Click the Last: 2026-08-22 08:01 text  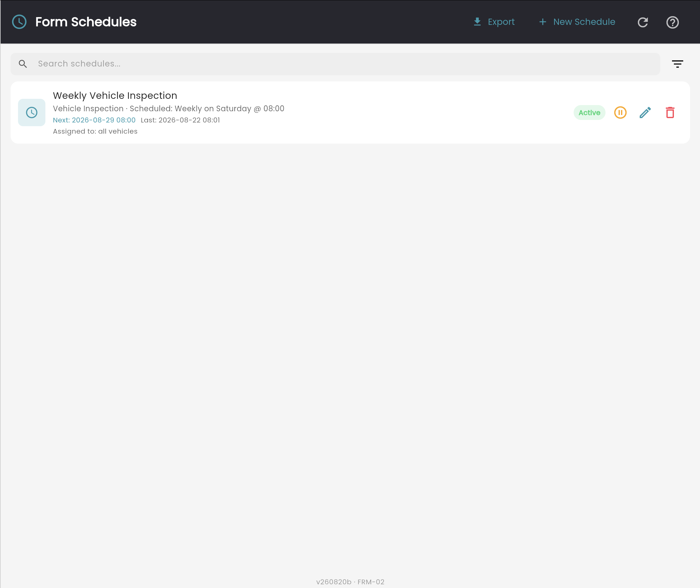point(180,120)
